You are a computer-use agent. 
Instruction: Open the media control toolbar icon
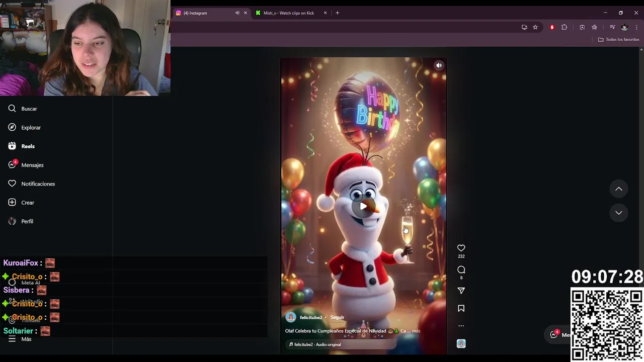click(612, 27)
